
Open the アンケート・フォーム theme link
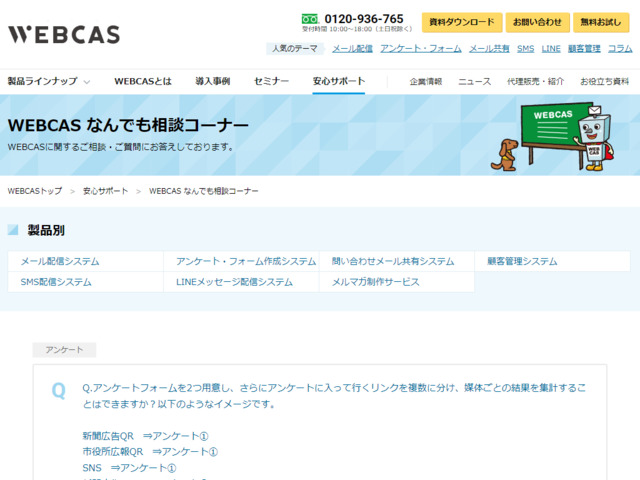pyautogui.click(x=421, y=49)
